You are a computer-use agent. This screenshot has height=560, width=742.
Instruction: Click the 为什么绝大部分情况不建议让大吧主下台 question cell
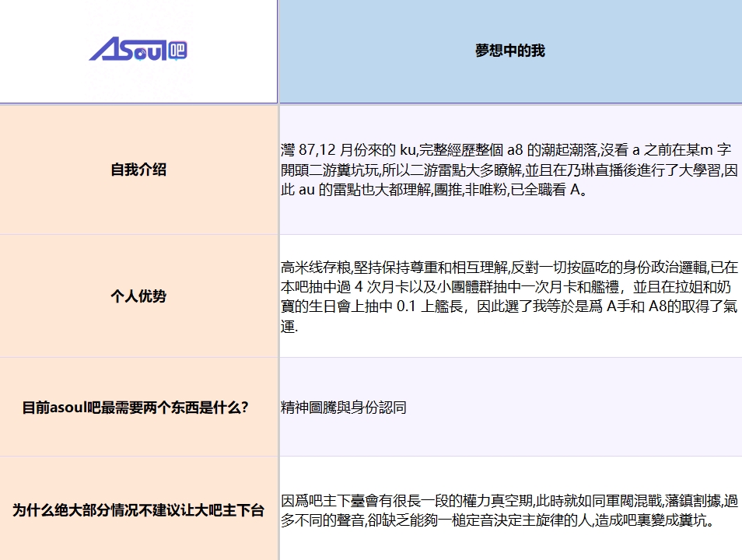[138, 509]
